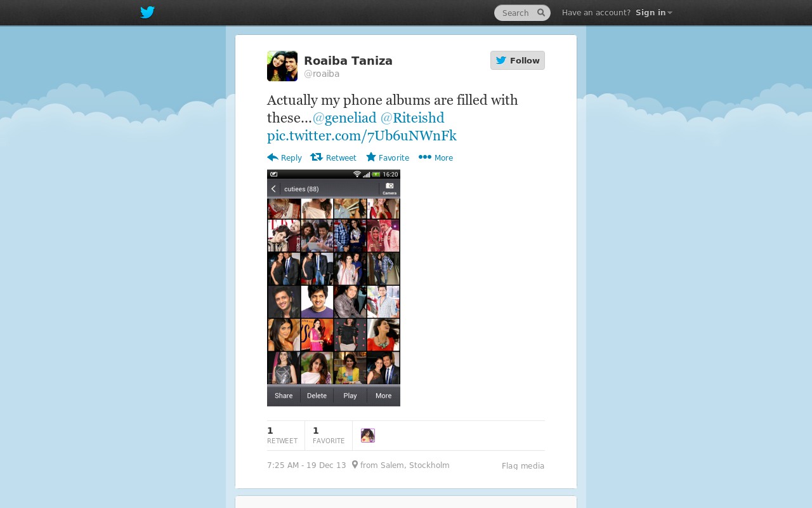812x508 pixels.
Task: Reply to the tweet
Action: 284,157
